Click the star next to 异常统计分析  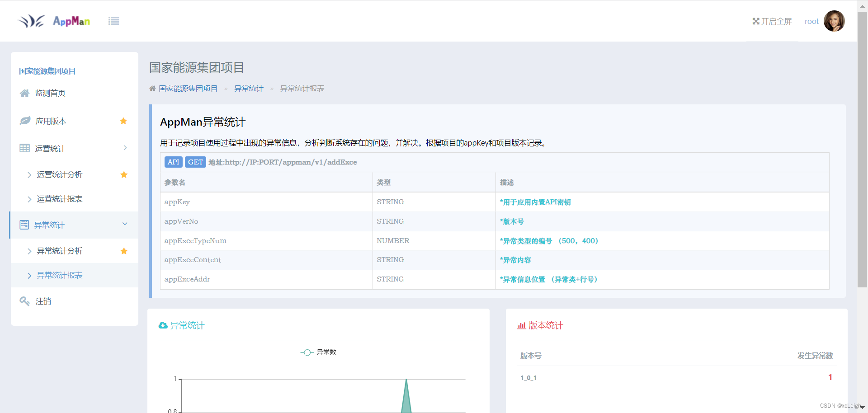(124, 251)
